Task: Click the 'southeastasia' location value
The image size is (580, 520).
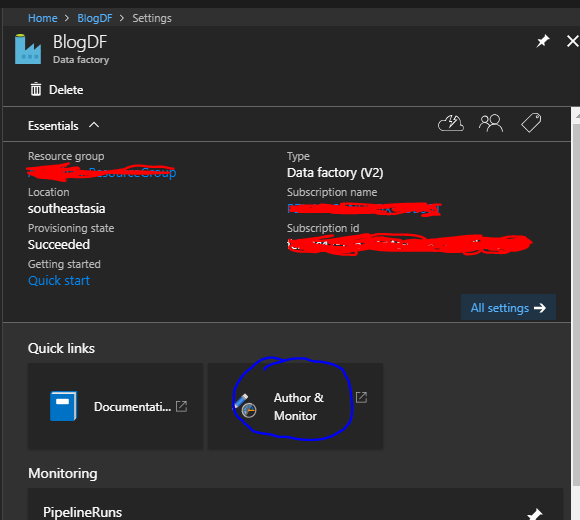Action: (67, 209)
